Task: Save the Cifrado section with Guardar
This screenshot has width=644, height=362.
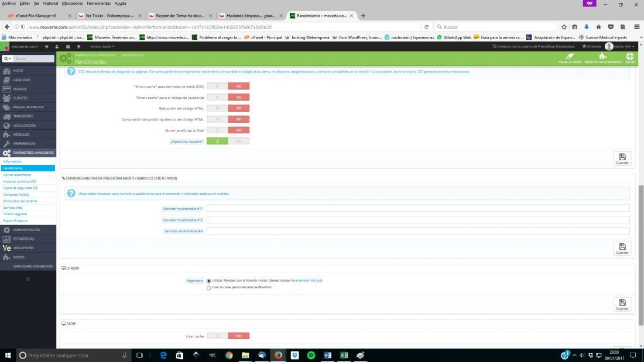Action: click(622, 304)
